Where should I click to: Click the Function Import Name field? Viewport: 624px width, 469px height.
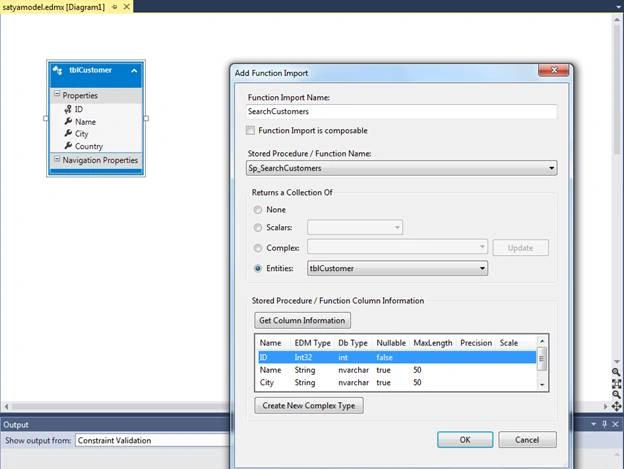pyautogui.click(x=401, y=111)
